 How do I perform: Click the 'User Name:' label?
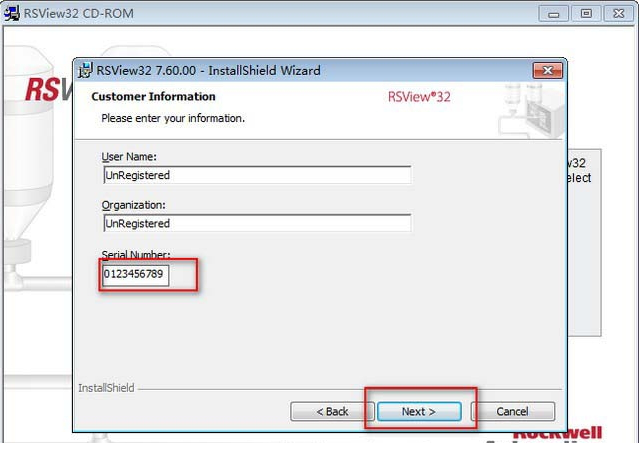(x=129, y=157)
